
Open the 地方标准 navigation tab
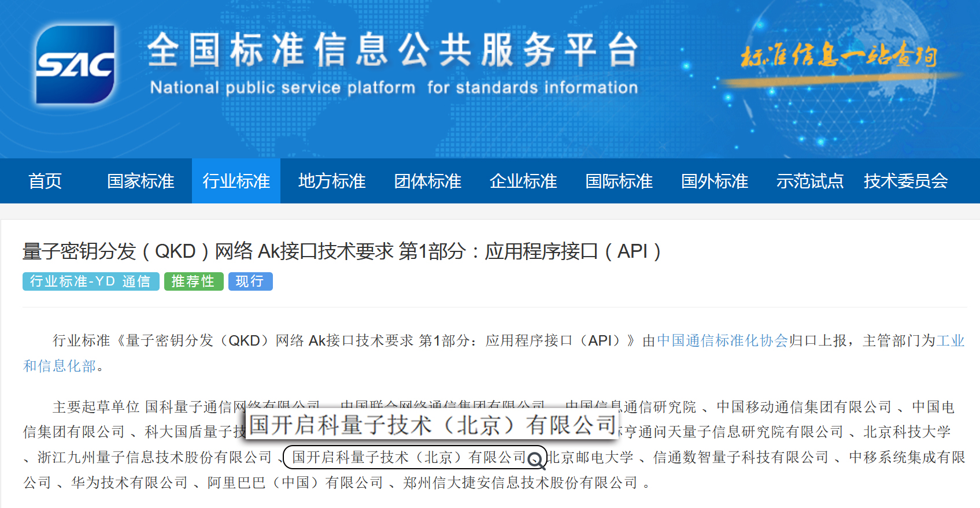pos(332,181)
